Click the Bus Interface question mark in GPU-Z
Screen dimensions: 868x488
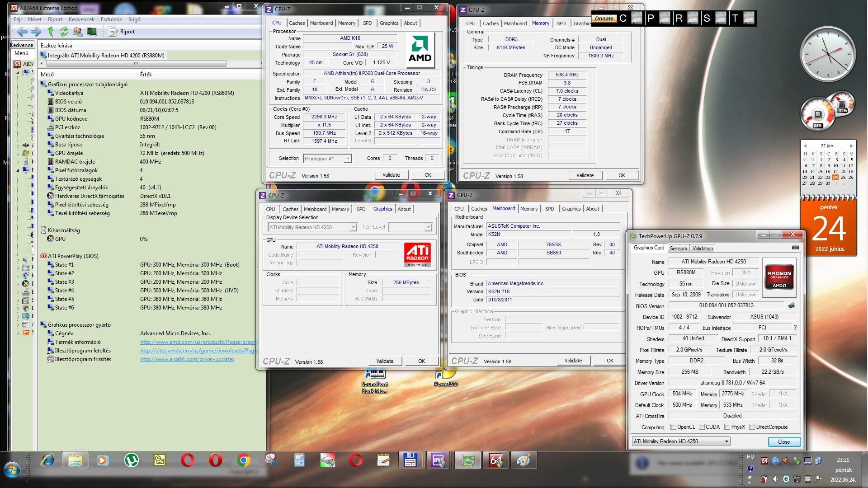[x=795, y=328]
